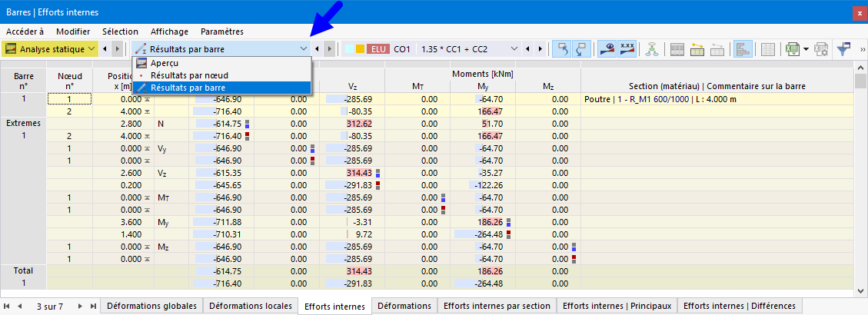This screenshot has width=868, height=315.
Task: Open the Paramètres menu
Action: [222, 31]
